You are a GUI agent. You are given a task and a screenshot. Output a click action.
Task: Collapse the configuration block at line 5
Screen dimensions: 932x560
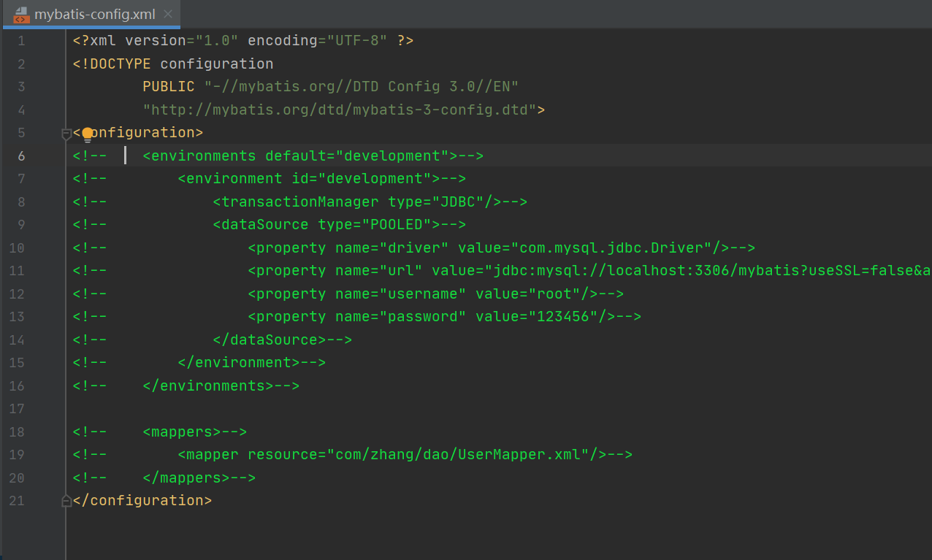(x=66, y=134)
